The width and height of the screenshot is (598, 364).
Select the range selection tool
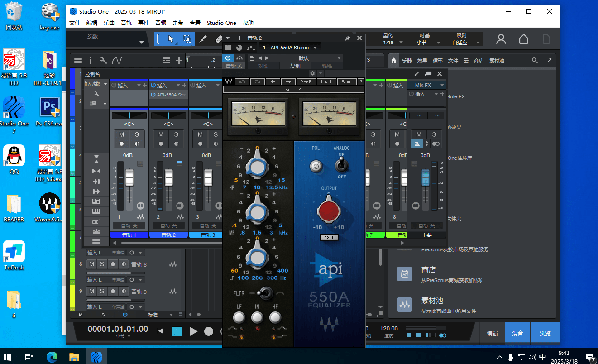(187, 39)
